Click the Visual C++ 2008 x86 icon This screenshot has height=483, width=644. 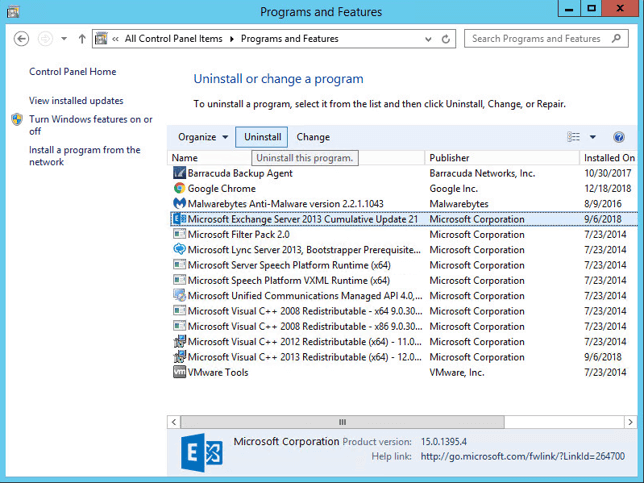point(179,326)
